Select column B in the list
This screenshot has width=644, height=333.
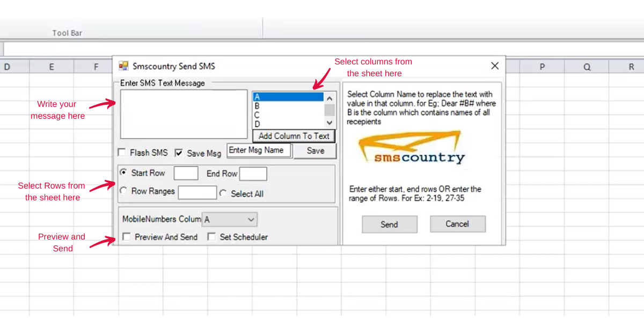(288, 106)
